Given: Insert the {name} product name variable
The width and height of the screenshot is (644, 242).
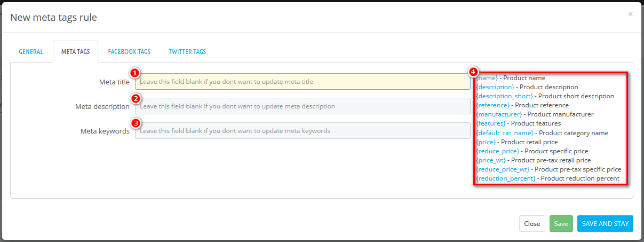Looking at the screenshot, I should click(x=487, y=78).
